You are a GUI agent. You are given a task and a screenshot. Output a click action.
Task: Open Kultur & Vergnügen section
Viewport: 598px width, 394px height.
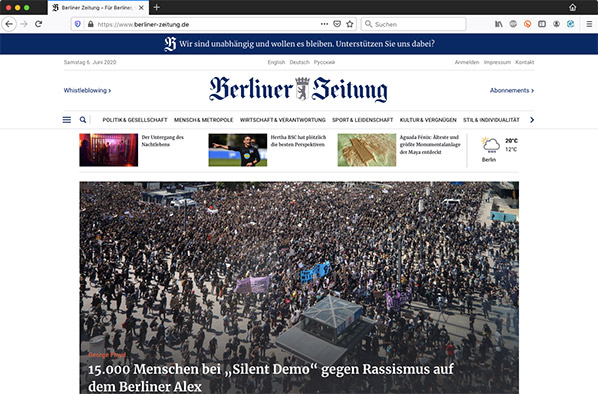tap(428, 120)
